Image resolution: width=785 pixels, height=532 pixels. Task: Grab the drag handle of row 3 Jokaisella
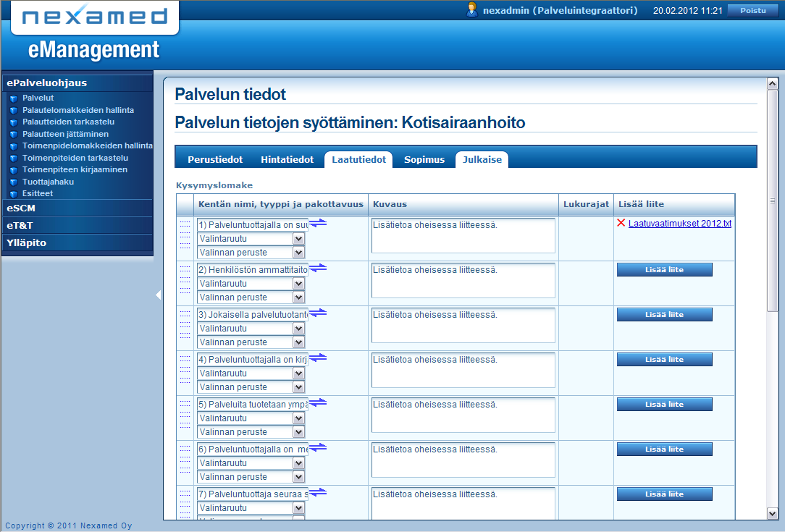pos(185,324)
